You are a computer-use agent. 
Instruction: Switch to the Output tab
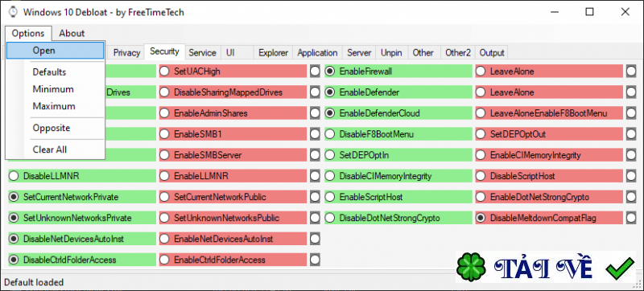[x=492, y=53]
